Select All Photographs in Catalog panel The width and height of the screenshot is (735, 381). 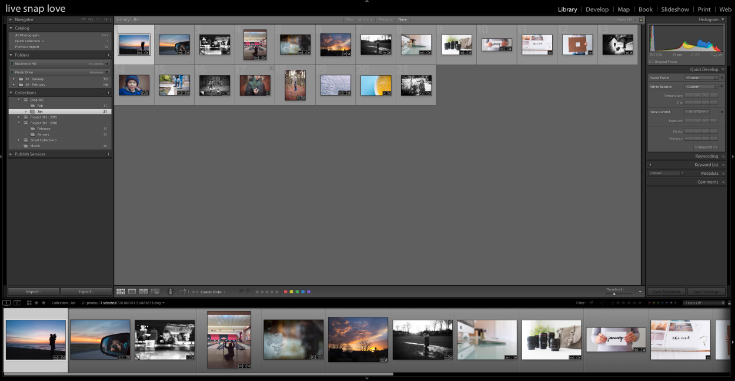coord(60,35)
